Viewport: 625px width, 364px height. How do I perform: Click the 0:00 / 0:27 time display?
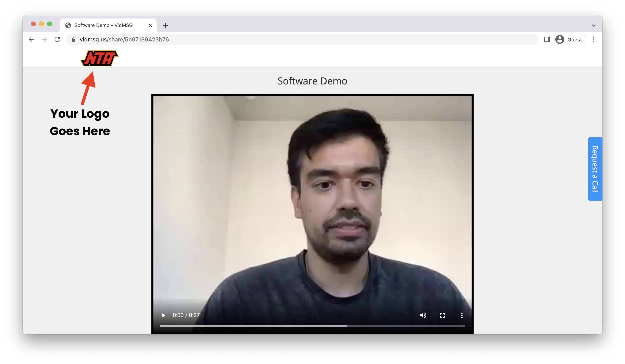tap(186, 315)
